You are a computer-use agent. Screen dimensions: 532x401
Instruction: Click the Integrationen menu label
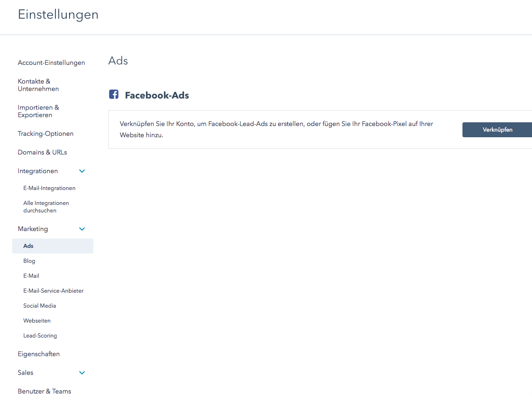(x=38, y=171)
